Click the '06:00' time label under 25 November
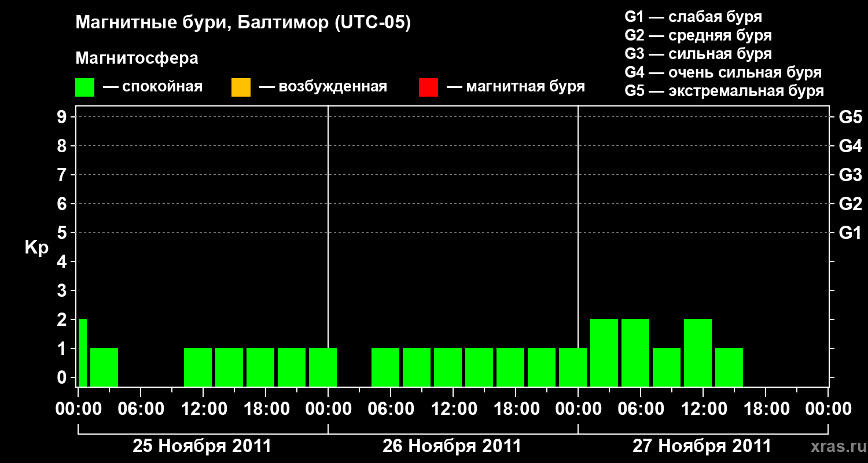Viewport: 868px width, 463px height. (x=141, y=409)
